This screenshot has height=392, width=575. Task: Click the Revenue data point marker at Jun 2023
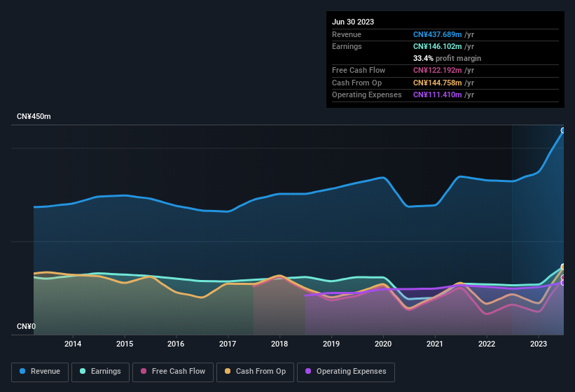click(x=563, y=130)
